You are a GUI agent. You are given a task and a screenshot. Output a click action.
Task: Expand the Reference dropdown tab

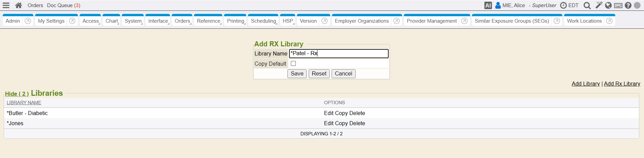(x=208, y=21)
